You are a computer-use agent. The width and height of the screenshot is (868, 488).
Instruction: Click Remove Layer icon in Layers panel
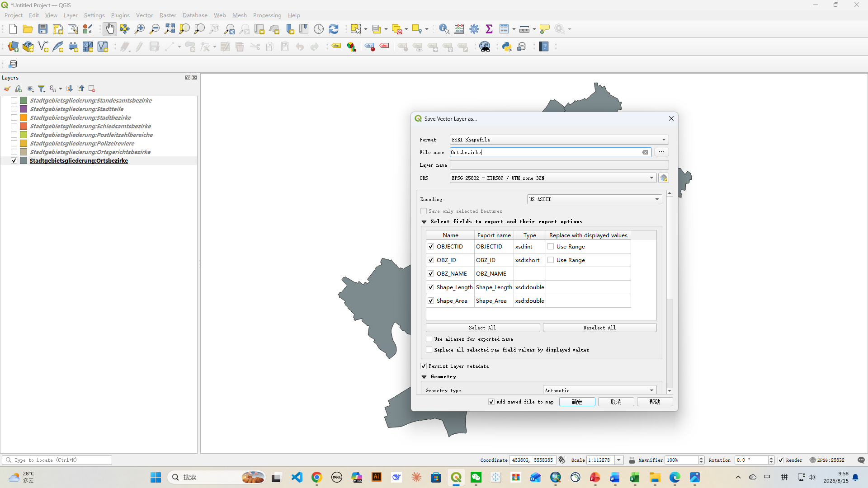(92, 89)
